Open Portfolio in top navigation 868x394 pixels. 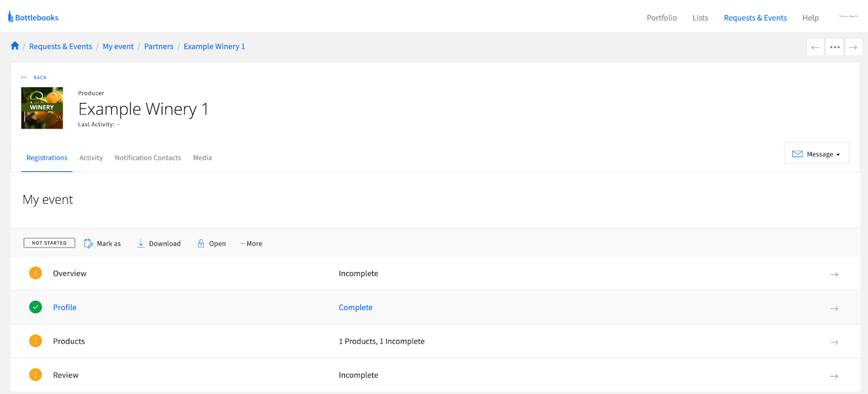[x=662, y=18]
